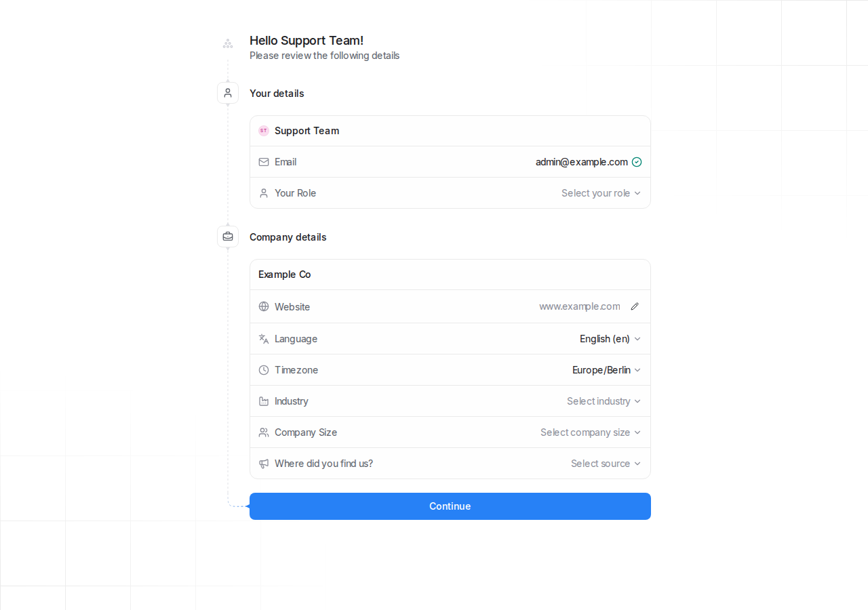Click the Continue button

(450, 506)
